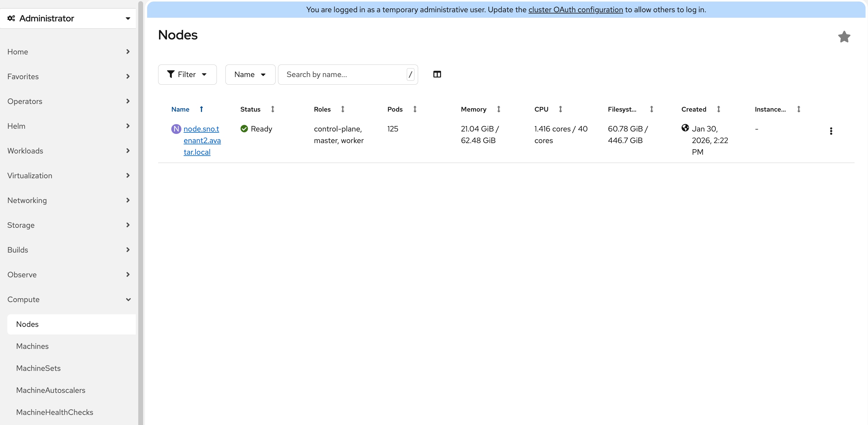This screenshot has width=868, height=425.
Task: Collapse the Compute navigation section
Action: click(x=69, y=299)
